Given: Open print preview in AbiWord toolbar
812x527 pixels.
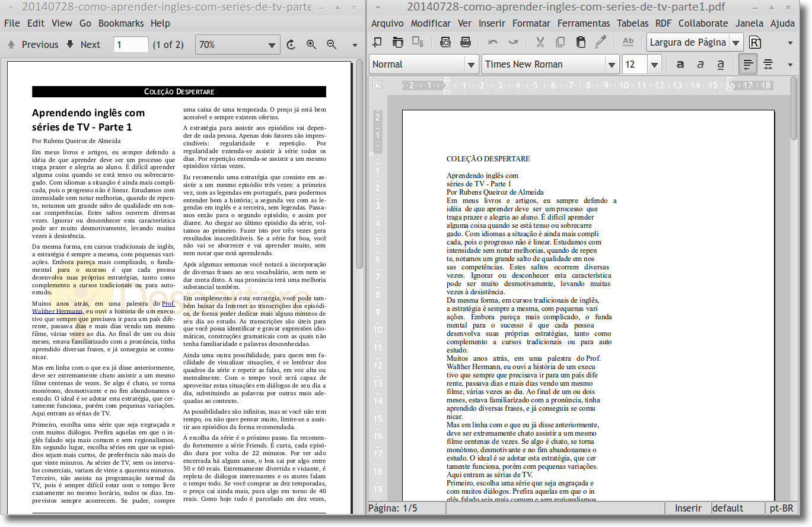Looking at the screenshot, I should tap(445, 42).
